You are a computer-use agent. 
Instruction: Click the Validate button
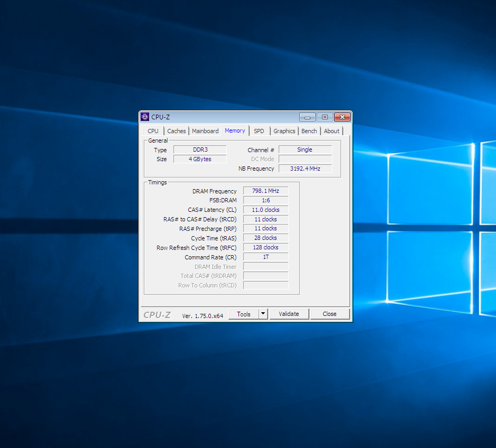point(289,314)
